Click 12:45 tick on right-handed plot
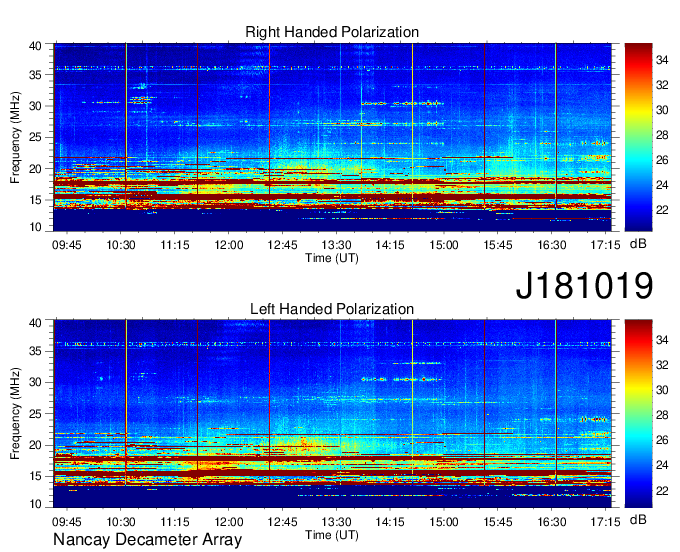680x552 pixels. 282,245
